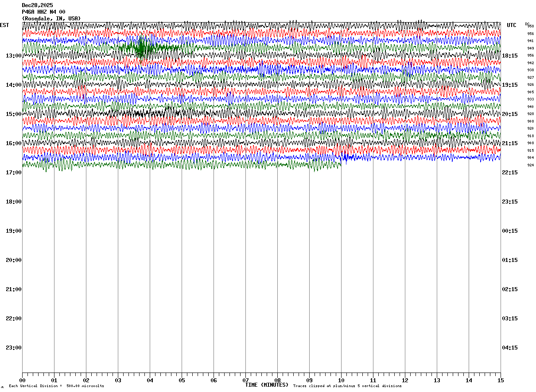Click the EST timezone label
This screenshot has width=536, height=392.
[4, 25]
